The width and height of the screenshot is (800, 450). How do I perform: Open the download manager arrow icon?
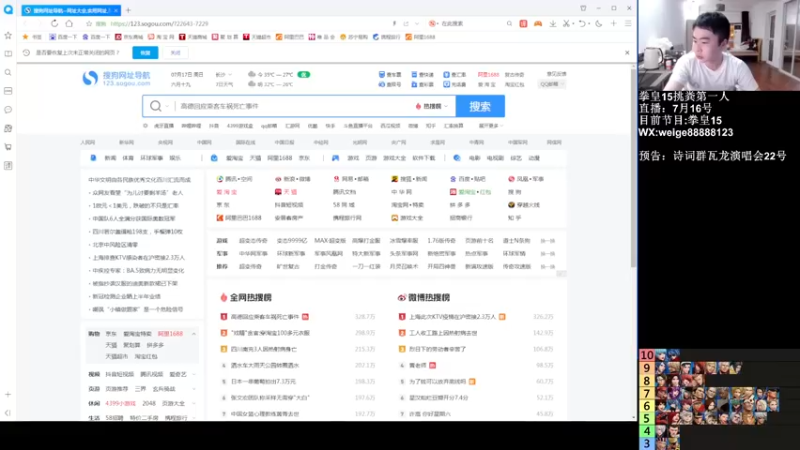553,23
